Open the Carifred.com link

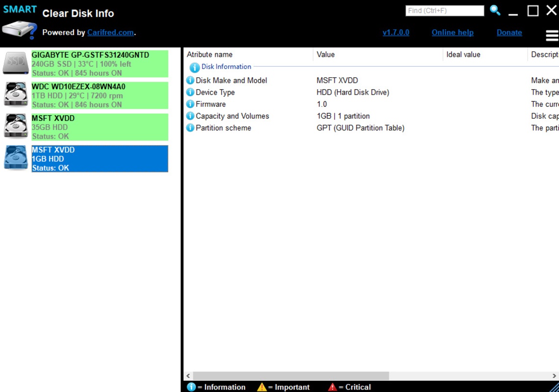coord(111,32)
